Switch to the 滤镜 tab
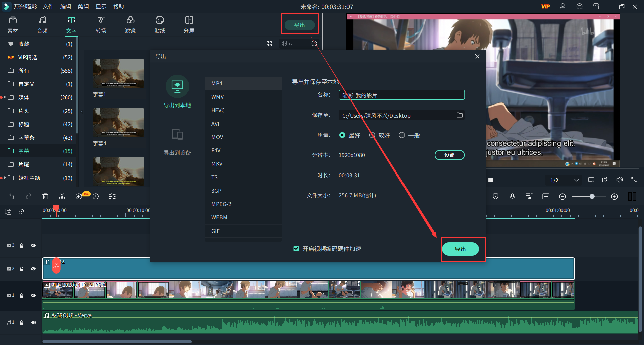Viewport: 644px width, 345px height. (130, 25)
